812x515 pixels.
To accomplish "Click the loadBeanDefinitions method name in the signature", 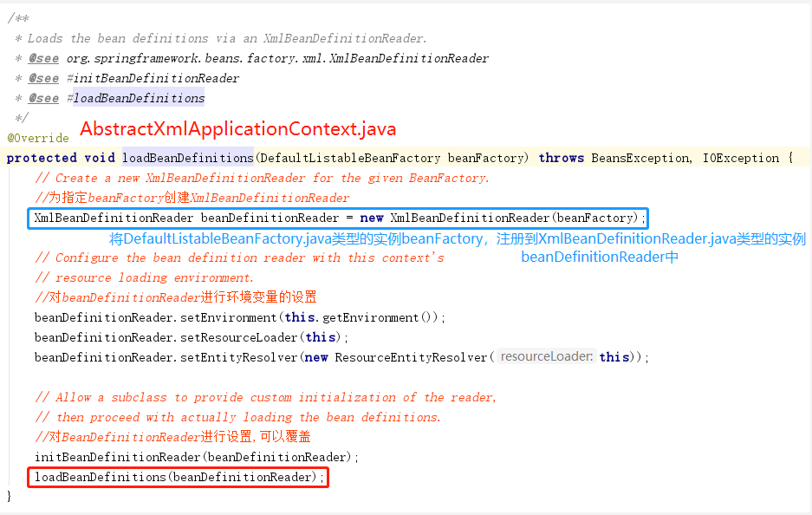I will pyautogui.click(x=187, y=158).
